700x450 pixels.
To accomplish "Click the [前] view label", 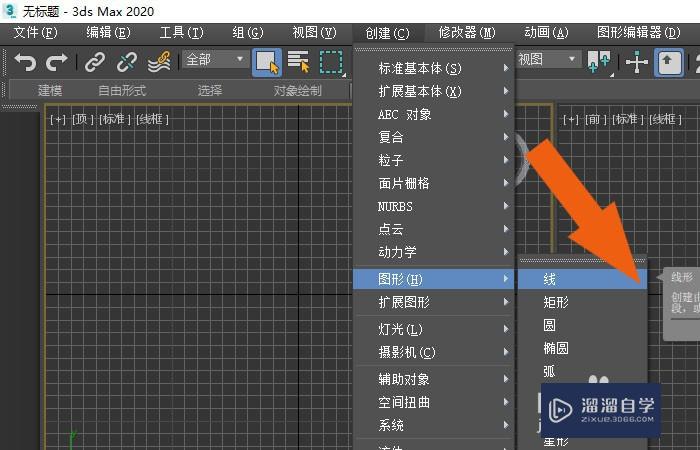I will [596, 119].
